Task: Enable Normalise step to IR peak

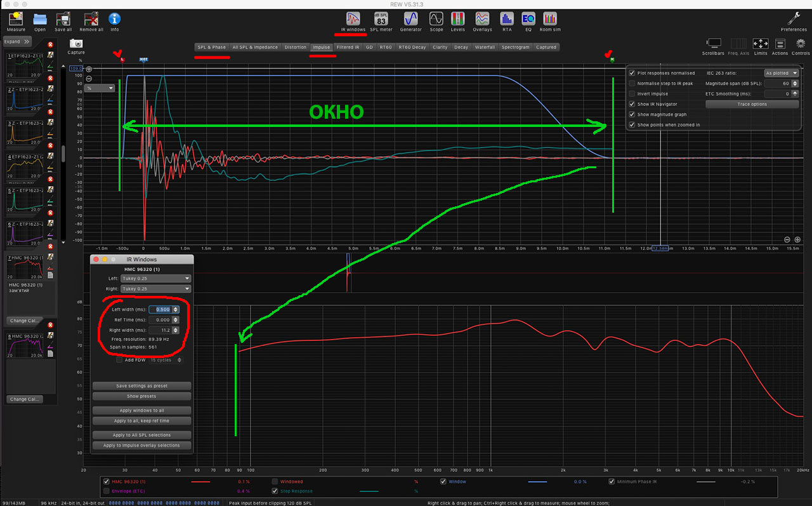Action: click(x=632, y=83)
